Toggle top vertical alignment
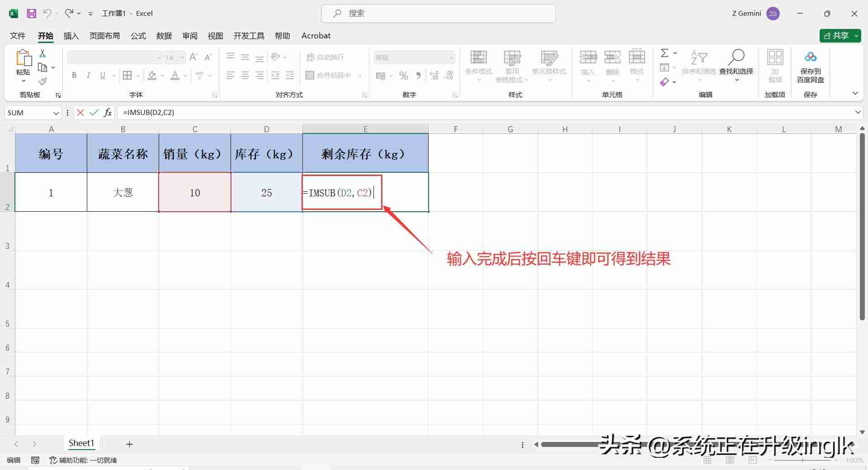 point(231,57)
